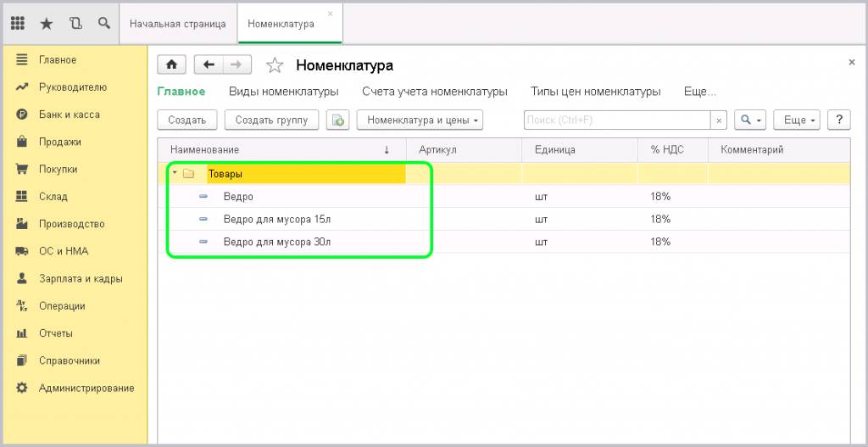
Task: Clear the search field with the x
Action: [719, 120]
